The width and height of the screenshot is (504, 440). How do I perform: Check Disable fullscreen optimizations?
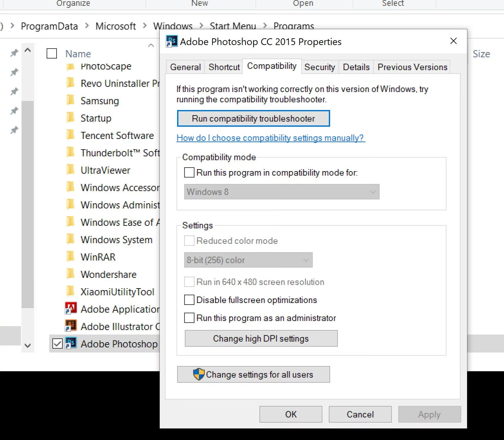[189, 300]
